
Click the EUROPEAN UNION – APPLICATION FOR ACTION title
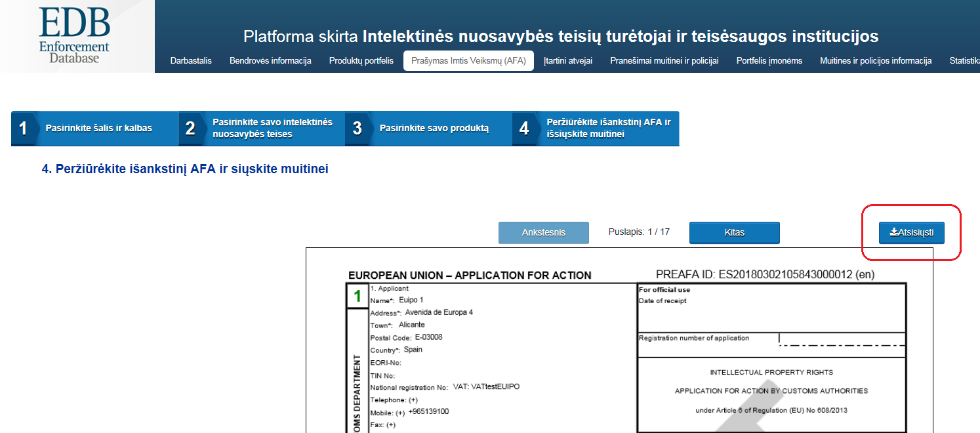click(x=470, y=276)
